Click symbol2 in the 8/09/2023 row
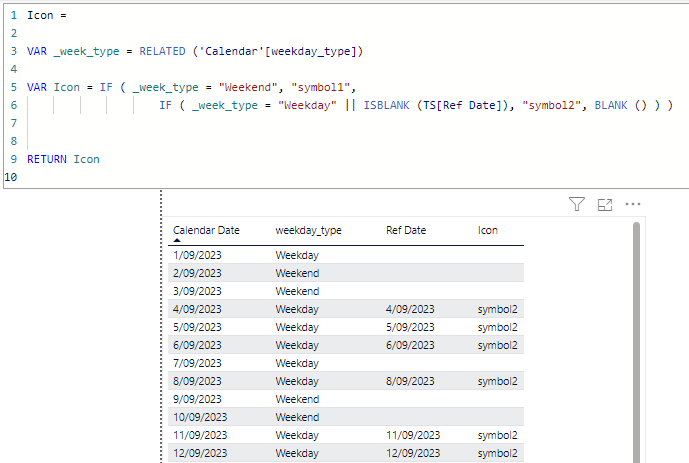Image resolution: width=689 pixels, height=463 pixels. tap(498, 381)
